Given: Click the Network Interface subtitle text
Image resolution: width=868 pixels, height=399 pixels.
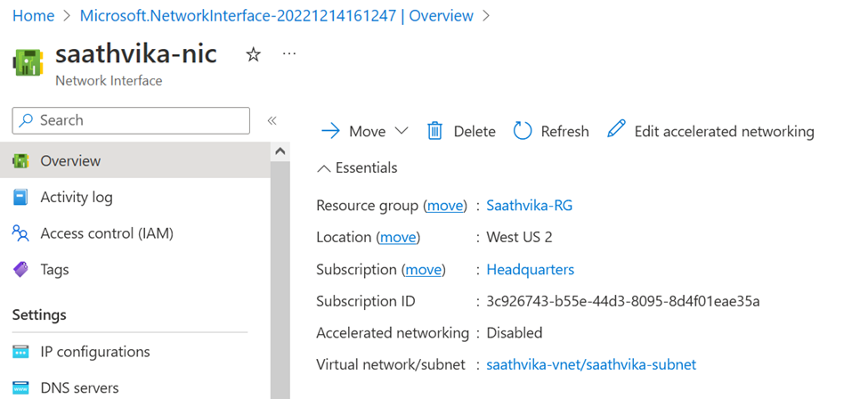Looking at the screenshot, I should tap(109, 81).
